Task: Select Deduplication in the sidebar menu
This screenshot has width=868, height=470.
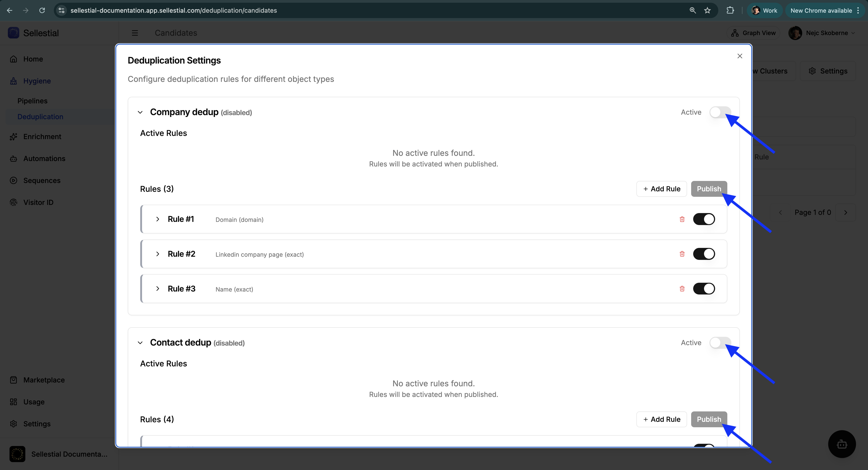Action: (40, 116)
